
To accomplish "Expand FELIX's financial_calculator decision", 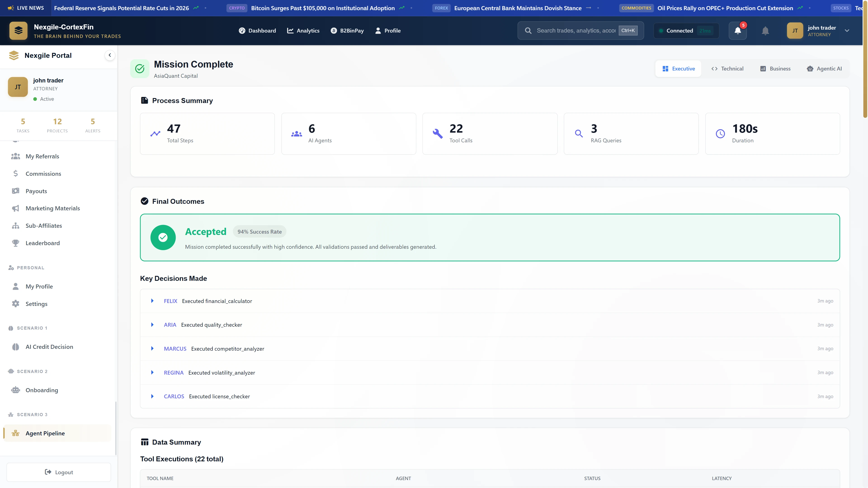I will point(152,301).
